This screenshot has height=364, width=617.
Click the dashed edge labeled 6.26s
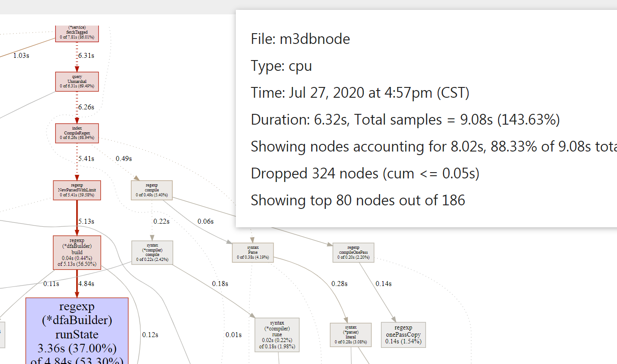tap(85, 107)
